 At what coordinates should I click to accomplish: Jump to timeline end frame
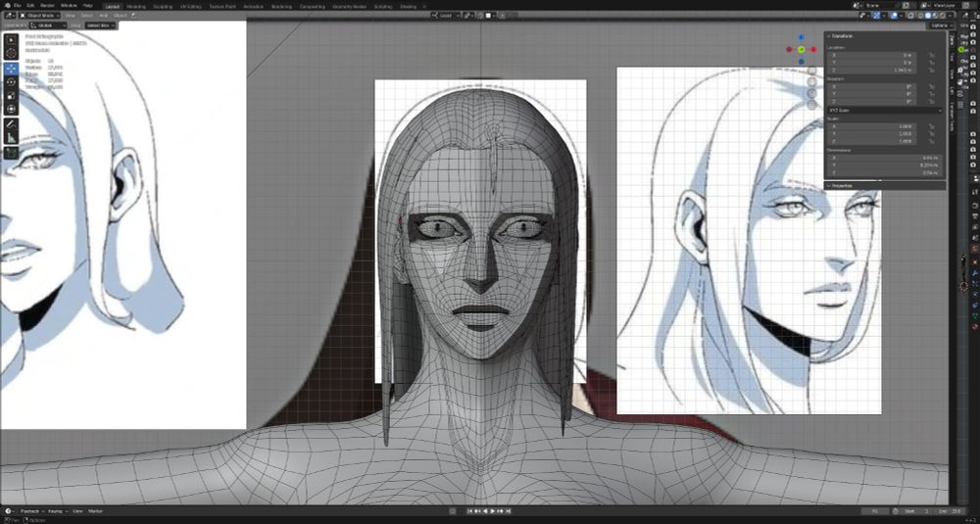tap(508, 511)
